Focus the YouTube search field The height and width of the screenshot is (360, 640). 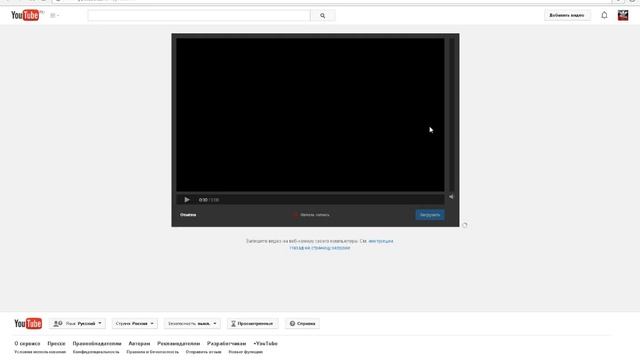[x=199, y=16]
